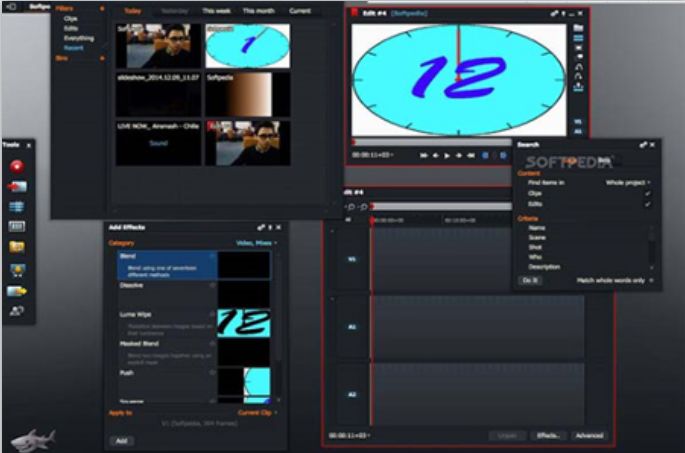Click the top icon in viewer side strip
The image size is (685, 453).
(x=578, y=28)
